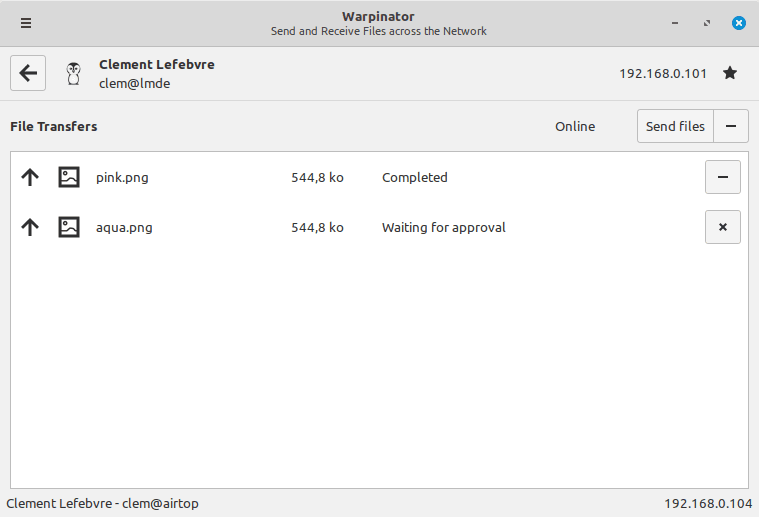Minimize the Warpinator window
The image size is (759, 517).
[x=677, y=23]
